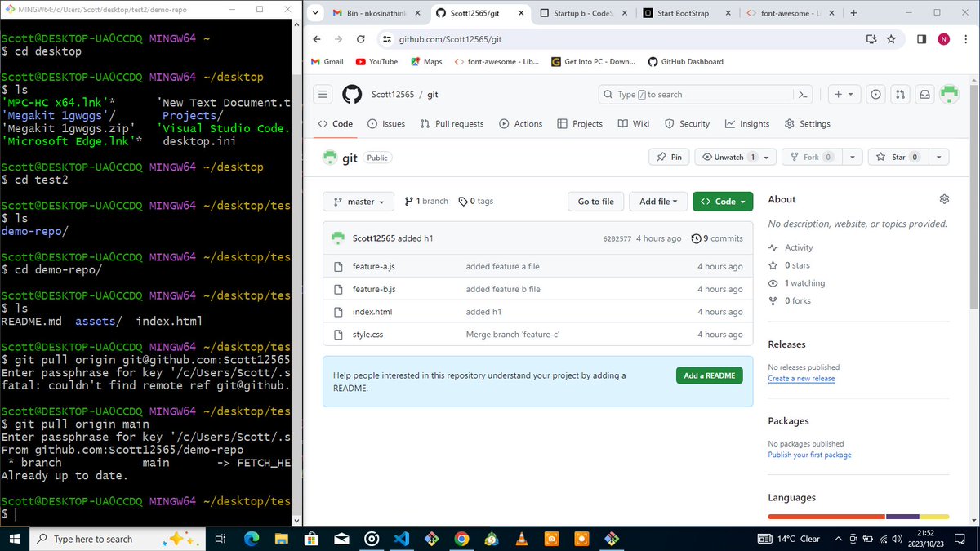The height and width of the screenshot is (551, 980).
Task: Open a new Chrome tab
Action: click(x=853, y=13)
